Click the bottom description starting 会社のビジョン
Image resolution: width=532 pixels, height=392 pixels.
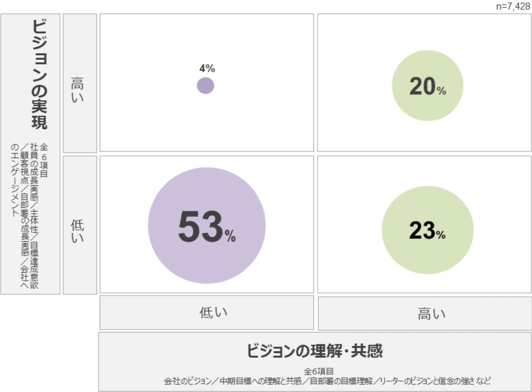[x=327, y=381]
